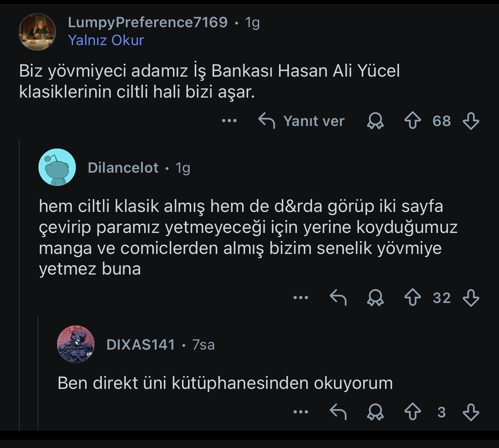Screen dimensions: 499x448
Task: Give an award to LumpyPreference7169's comment
Action: [x=375, y=121]
